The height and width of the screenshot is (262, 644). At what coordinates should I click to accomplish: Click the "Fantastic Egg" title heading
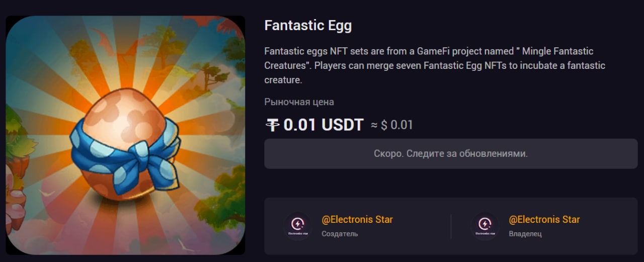click(x=308, y=26)
